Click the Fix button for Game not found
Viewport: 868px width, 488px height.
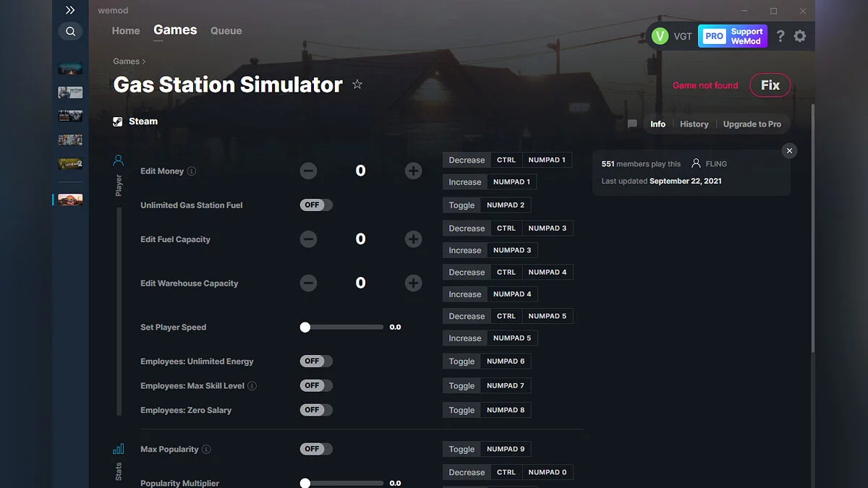[x=770, y=85]
